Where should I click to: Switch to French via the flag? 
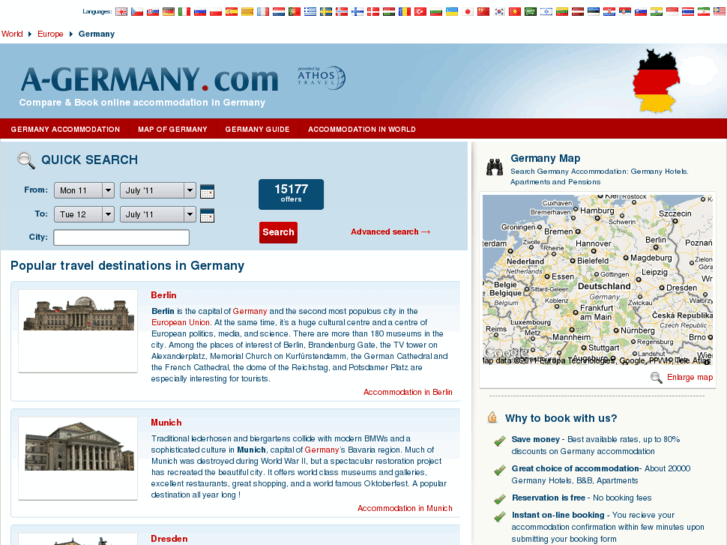click(263, 12)
